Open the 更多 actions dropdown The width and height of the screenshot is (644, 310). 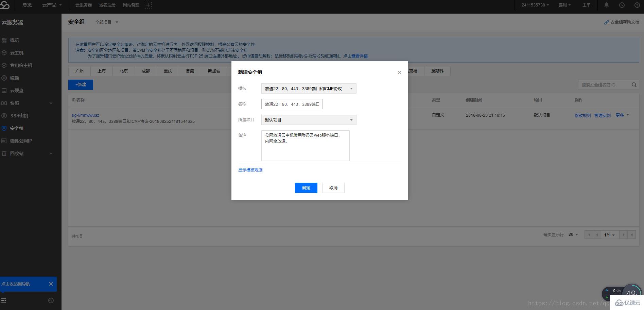coord(622,115)
